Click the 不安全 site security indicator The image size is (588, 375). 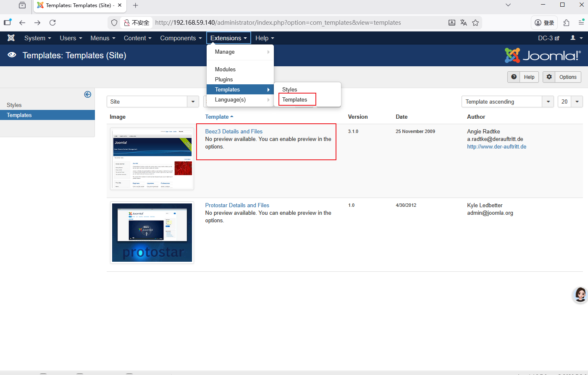[136, 23]
